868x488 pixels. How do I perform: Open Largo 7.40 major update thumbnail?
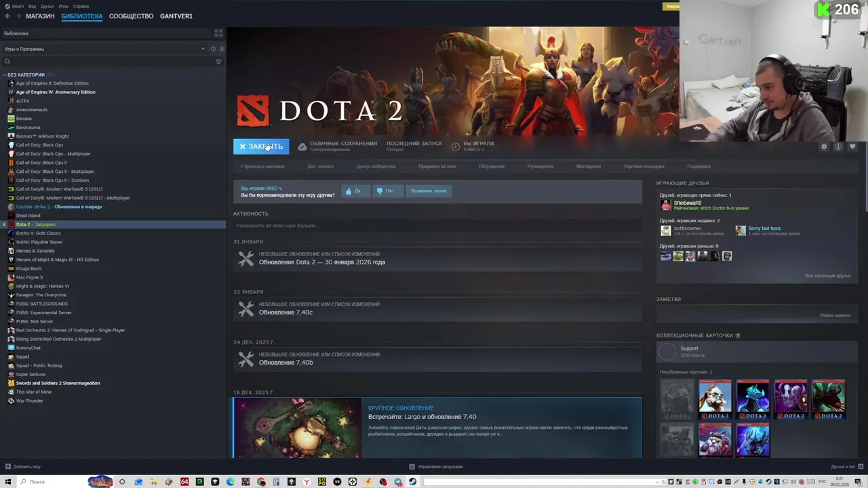tap(297, 428)
